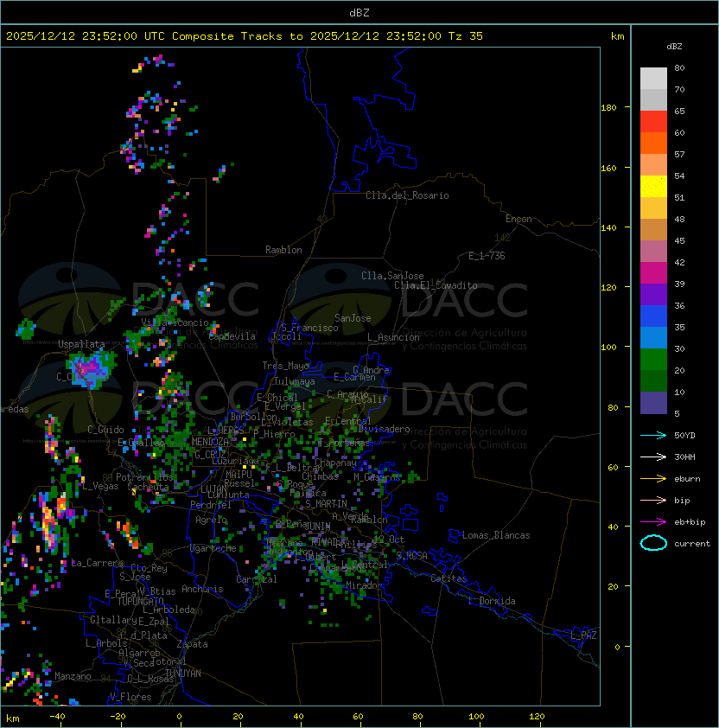
Task: Click the 'Agrelo' label on map
Action: click(211, 520)
